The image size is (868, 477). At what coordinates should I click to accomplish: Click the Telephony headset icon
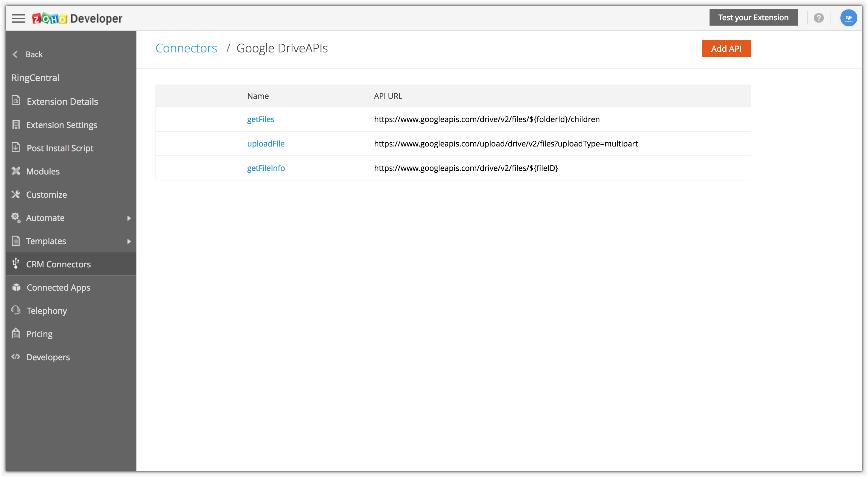tap(16, 310)
